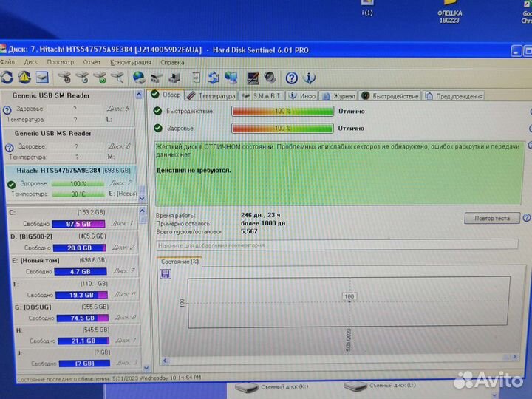Screen dimensions: 532x399
Task: Click Съемный диск (L:) in the taskbar
Action: coord(380,386)
